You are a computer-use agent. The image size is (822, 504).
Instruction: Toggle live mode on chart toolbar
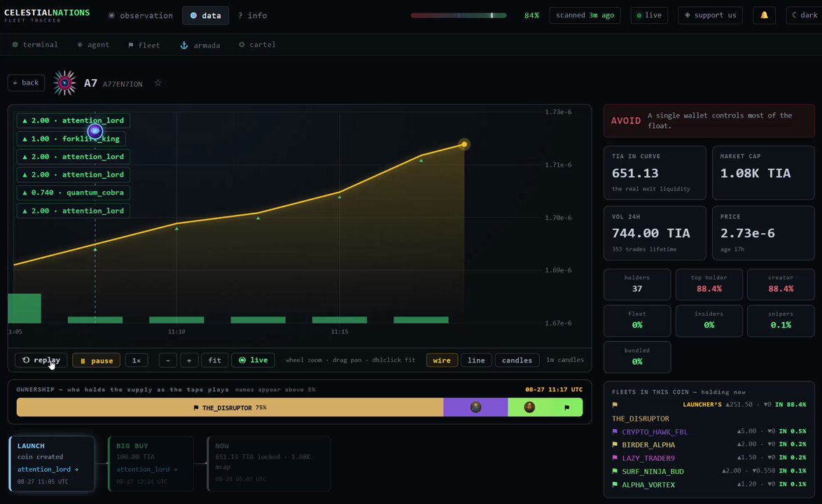tap(253, 360)
